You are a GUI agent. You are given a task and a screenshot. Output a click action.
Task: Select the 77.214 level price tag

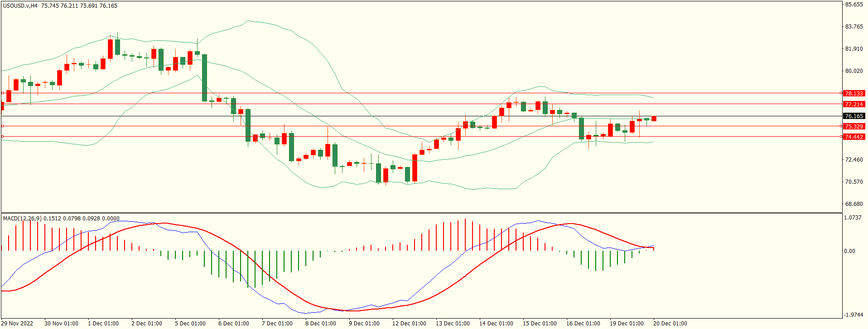coord(854,104)
